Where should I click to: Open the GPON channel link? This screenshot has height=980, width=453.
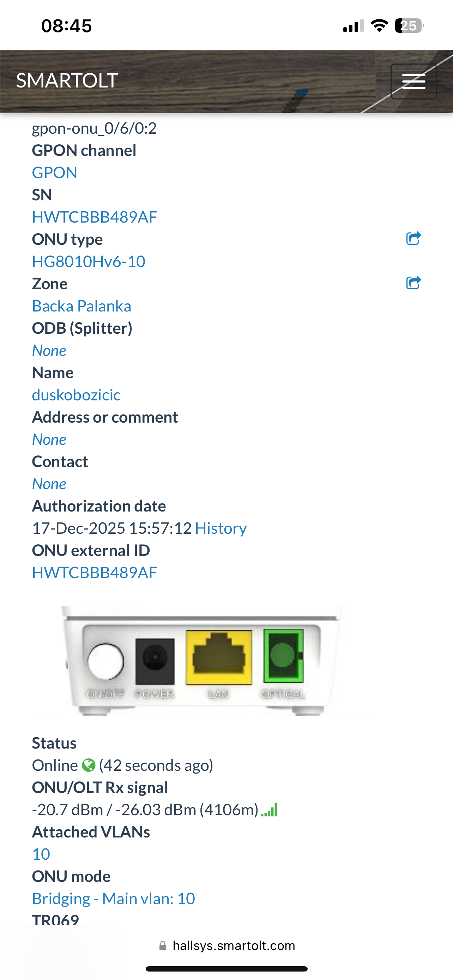coord(54,173)
